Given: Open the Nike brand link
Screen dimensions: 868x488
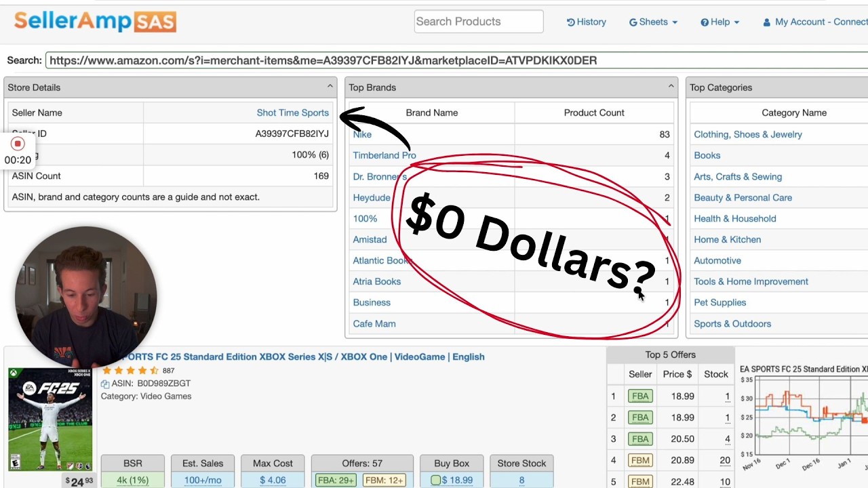Looking at the screenshot, I should coord(362,134).
